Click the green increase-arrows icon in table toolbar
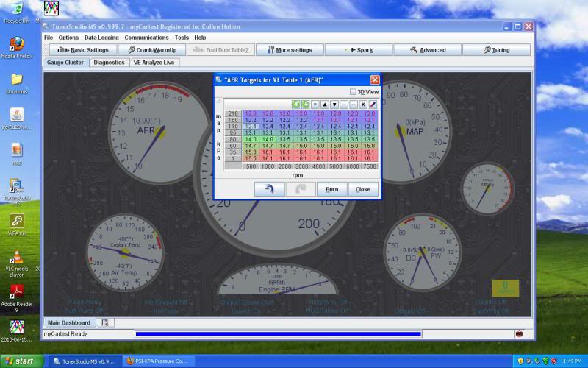 tap(296, 105)
